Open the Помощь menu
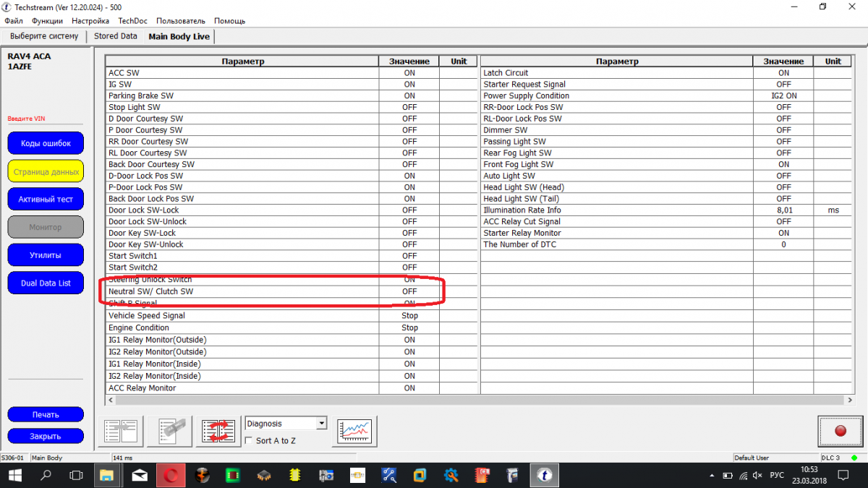 (229, 21)
